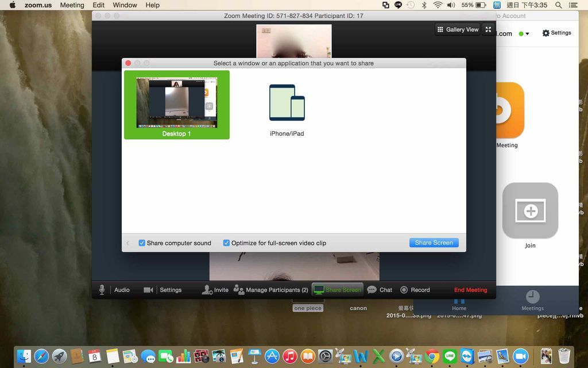The width and height of the screenshot is (588, 368).
Task: Click the gray Join meeting icon
Action: point(530,210)
